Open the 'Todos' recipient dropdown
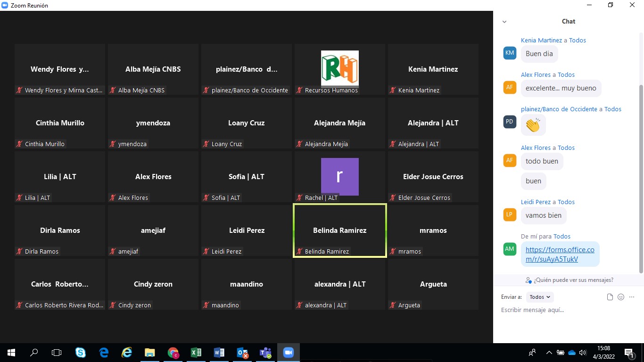644x362 pixels. pyautogui.click(x=540, y=297)
